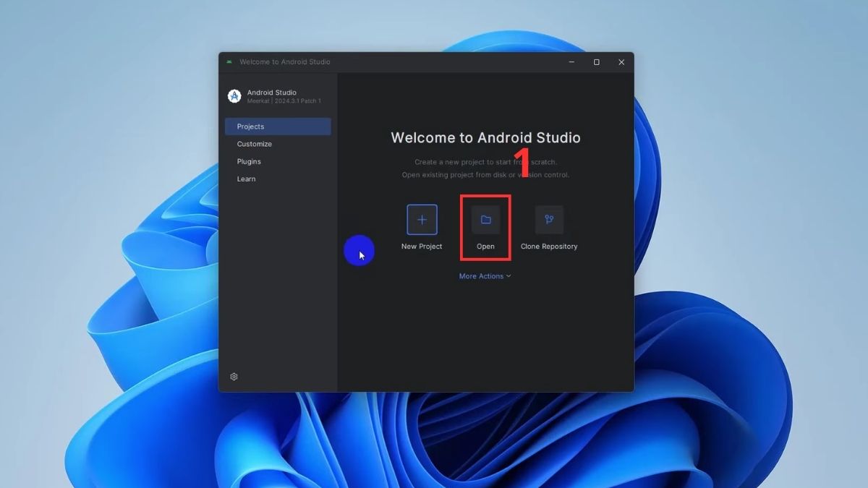The width and height of the screenshot is (868, 488).
Task: Click the Android Studio logo in the sidebar
Action: tap(234, 96)
